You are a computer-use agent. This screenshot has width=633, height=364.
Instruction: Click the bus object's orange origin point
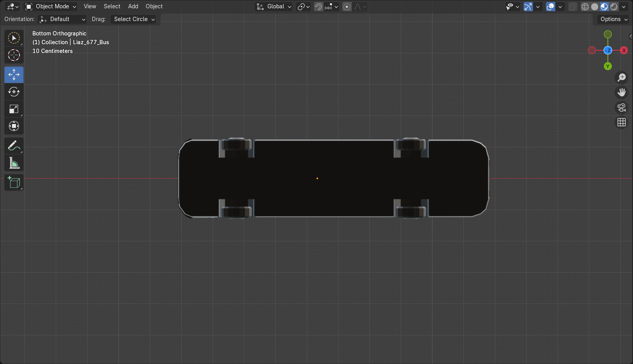(317, 178)
